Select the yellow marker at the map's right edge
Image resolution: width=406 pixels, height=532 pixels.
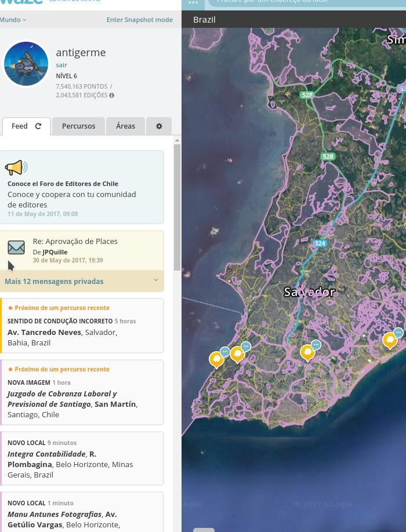(390, 340)
